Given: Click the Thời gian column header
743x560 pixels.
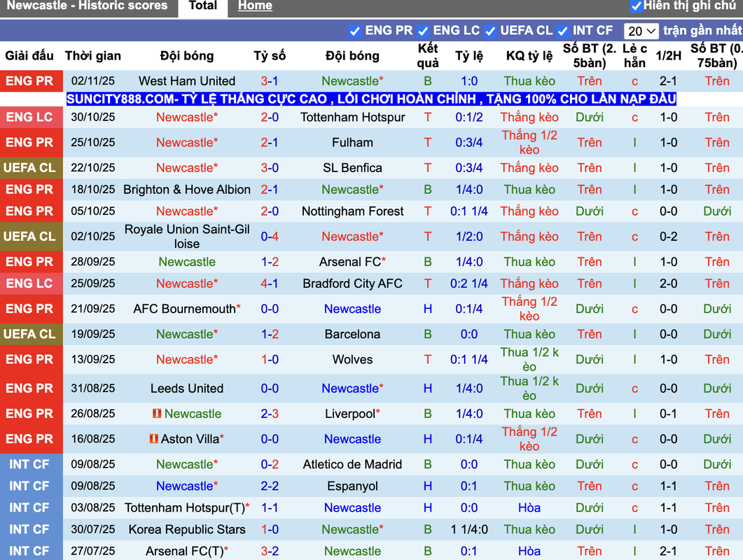Looking at the screenshot, I should [x=93, y=56].
